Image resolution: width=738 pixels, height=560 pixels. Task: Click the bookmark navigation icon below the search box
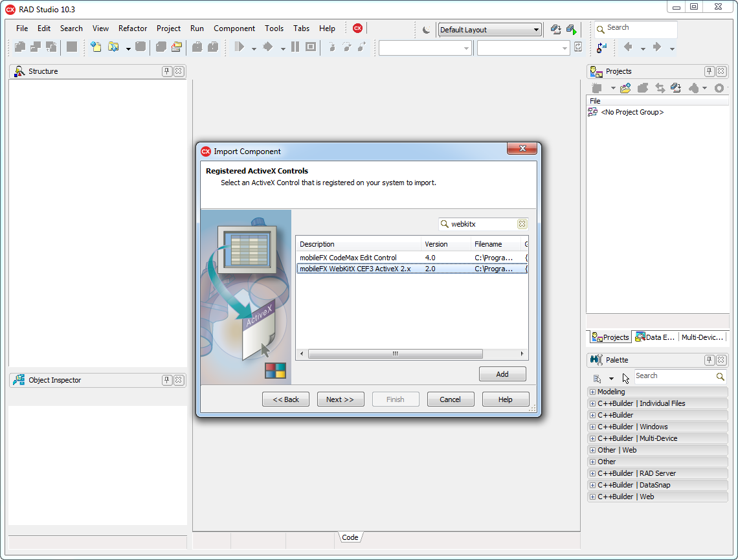[601, 47]
